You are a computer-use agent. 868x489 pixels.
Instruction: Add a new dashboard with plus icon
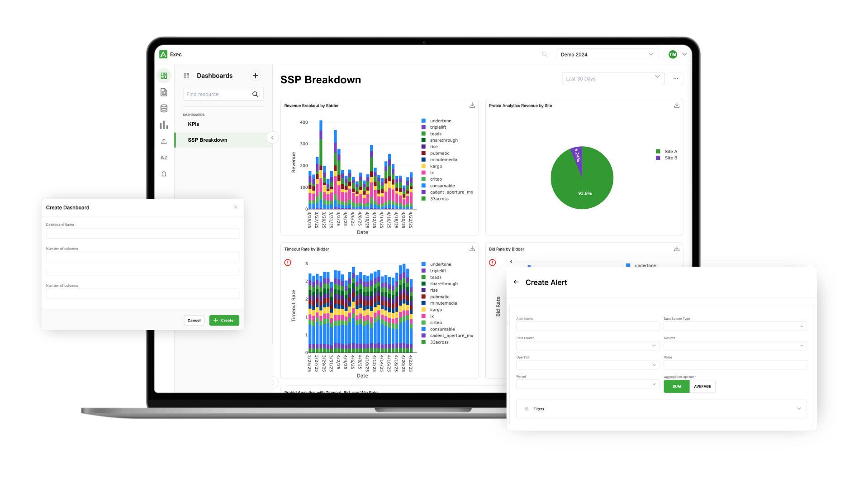coord(256,76)
